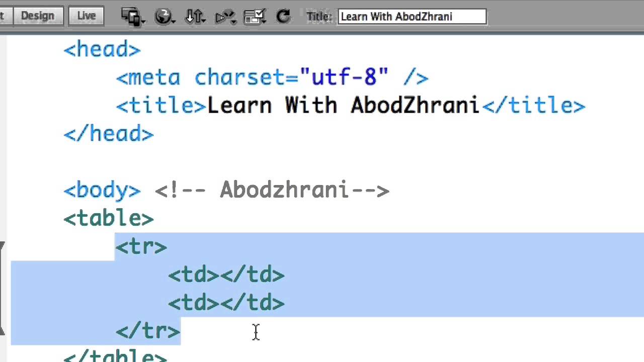Place cursor on the opening <head> tag
The width and height of the screenshot is (644, 362).
coord(102,49)
